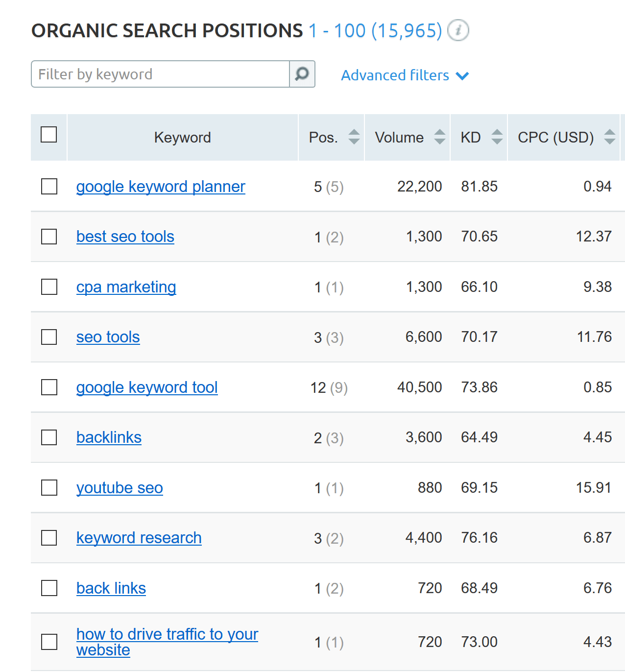Sort by CPC (USD) column arrows

click(609, 137)
